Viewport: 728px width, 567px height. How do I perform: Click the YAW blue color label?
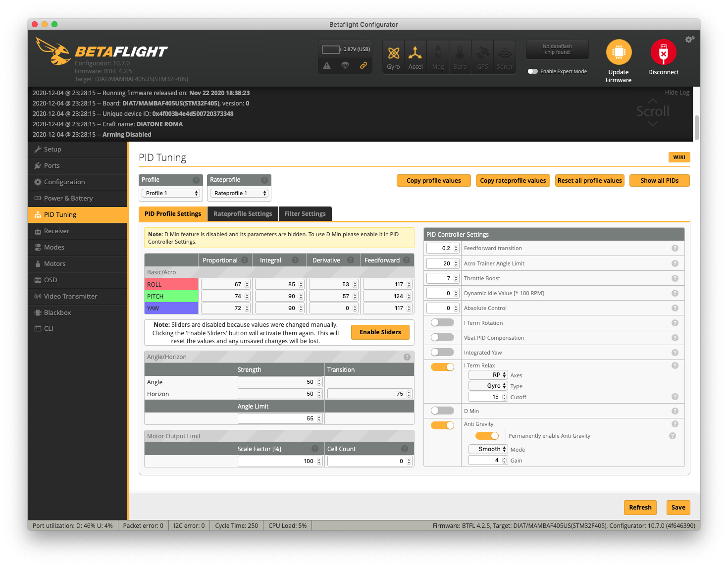point(171,308)
